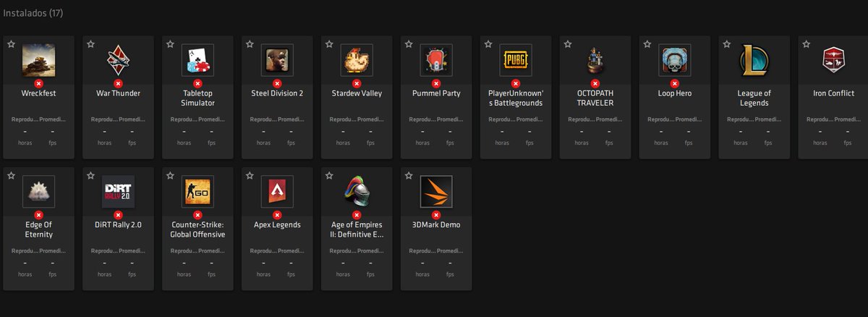Toggle Edge Of Eternity favorite star
The image size is (868, 317).
point(11,176)
